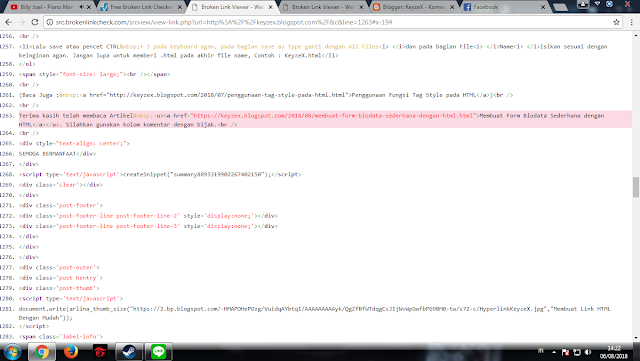The width and height of the screenshot is (640, 361).
Task: Click 'label-info' class value on line 1283
Action: click(x=81, y=336)
